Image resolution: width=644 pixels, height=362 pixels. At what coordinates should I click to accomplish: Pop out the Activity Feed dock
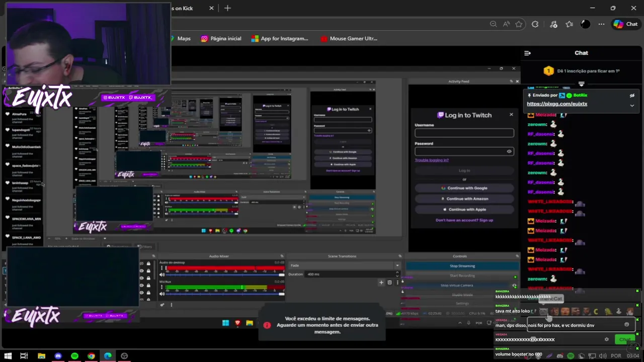pyautogui.click(x=511, y=81)
